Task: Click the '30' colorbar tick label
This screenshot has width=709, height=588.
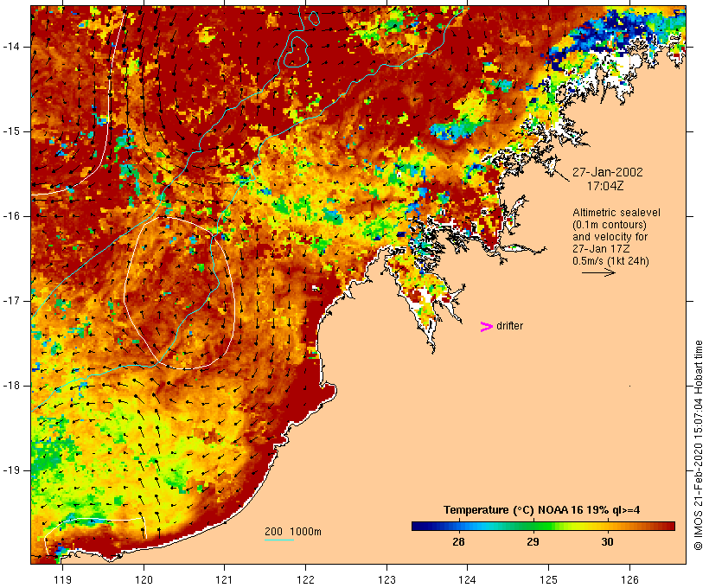Action: pyautogui.click(x=607, y=542)
